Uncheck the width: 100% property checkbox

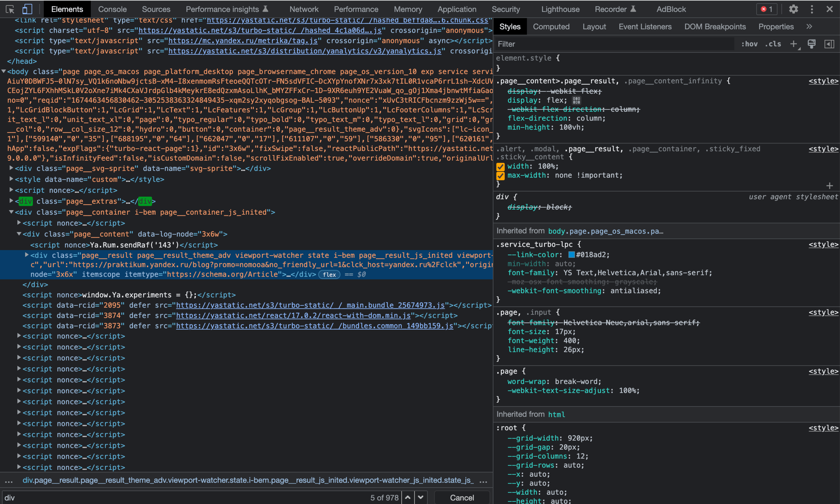pos(500,167)
